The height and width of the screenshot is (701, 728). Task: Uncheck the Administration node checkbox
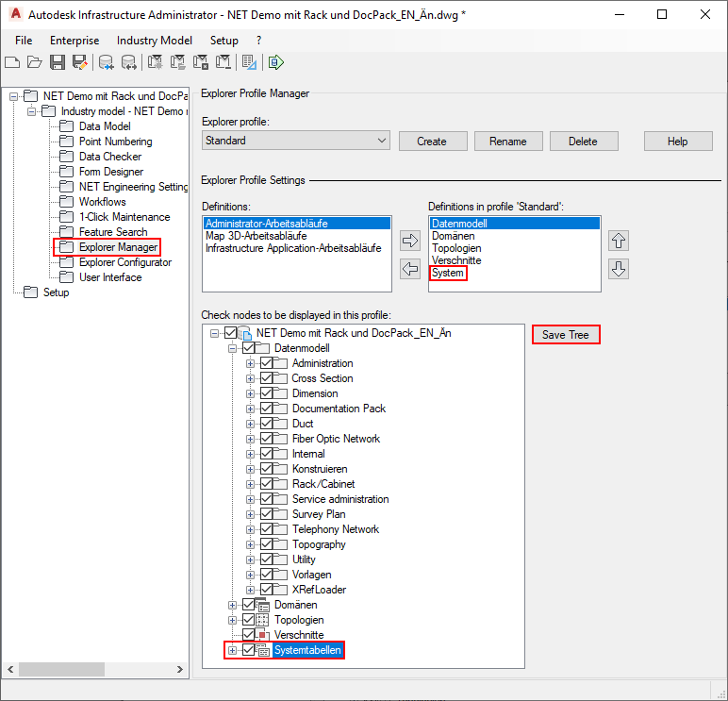266,363
